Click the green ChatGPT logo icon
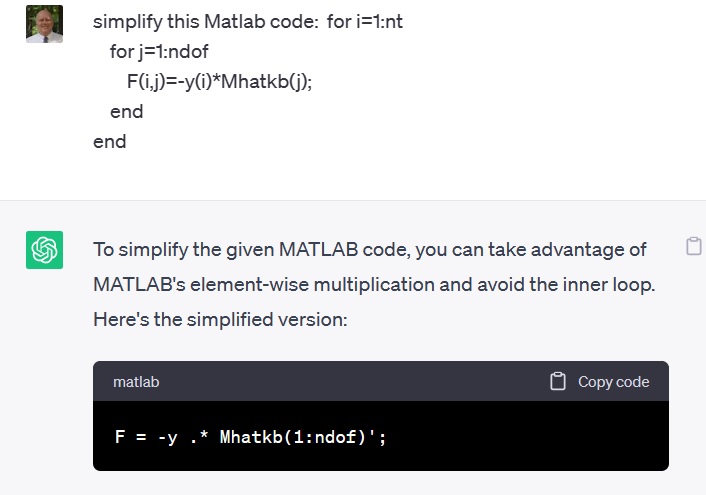The width and height of the screenshot is (706, 495). [x=44, y=249]
